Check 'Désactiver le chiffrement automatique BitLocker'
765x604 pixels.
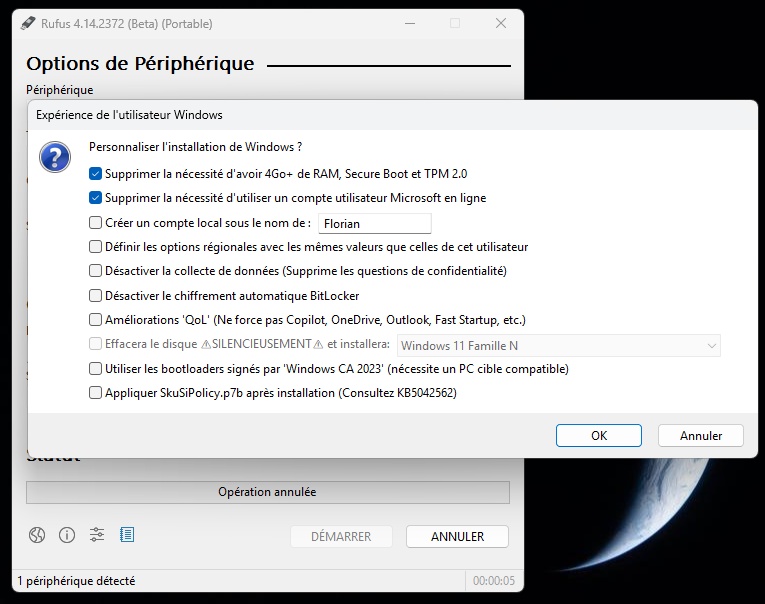coord(96,296)
